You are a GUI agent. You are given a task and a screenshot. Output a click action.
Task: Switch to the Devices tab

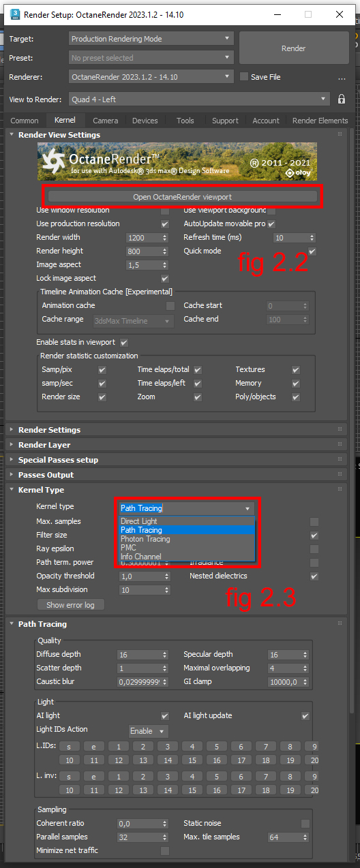[x=145, y=121]
